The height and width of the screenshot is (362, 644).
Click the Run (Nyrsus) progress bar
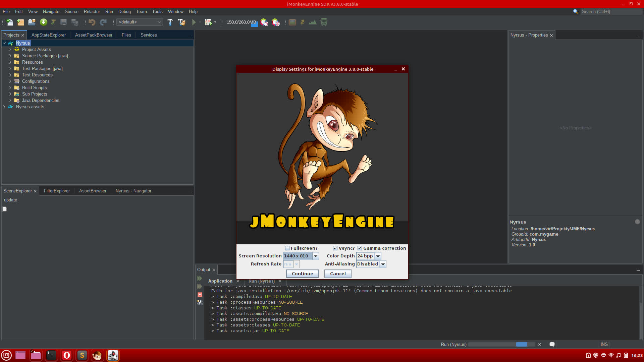[x=501, y=345]
